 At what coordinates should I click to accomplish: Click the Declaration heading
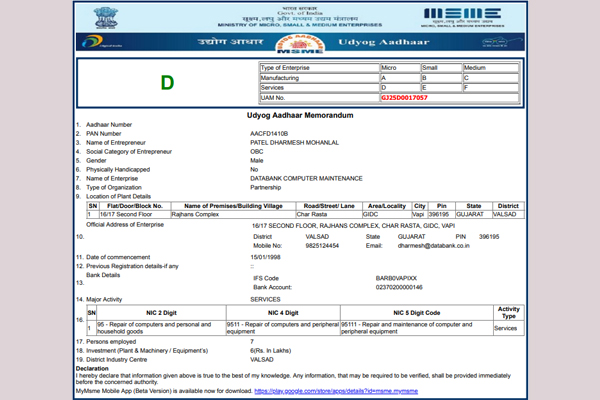pos(92,368)
